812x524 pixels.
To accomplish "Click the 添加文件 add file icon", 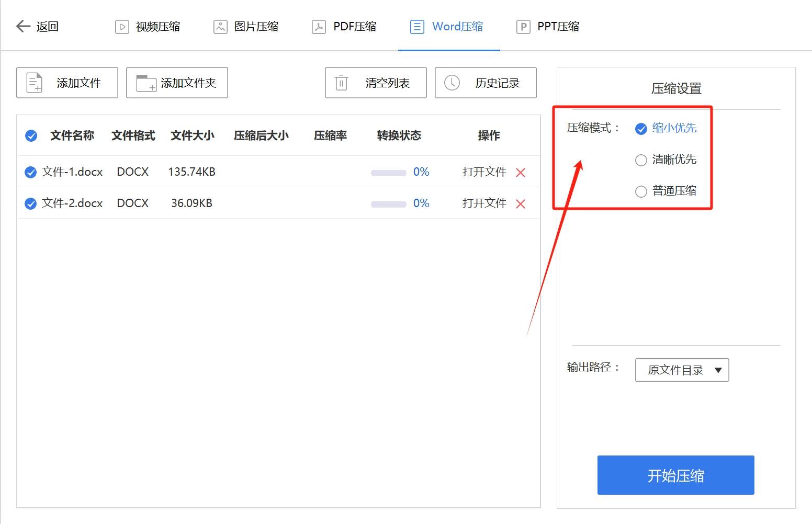I will point(34,82).
